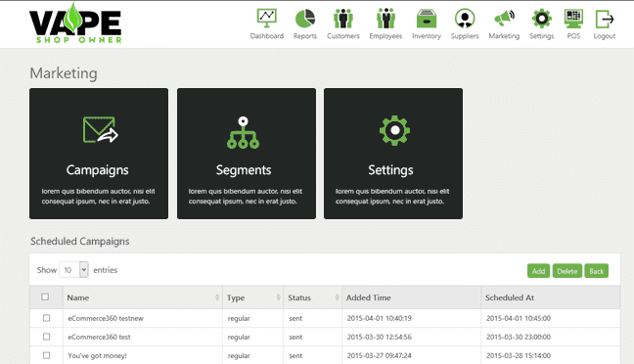Open the Settings card title
The height and width of the screenshot is (364, 634).
[x=390, y=170]
